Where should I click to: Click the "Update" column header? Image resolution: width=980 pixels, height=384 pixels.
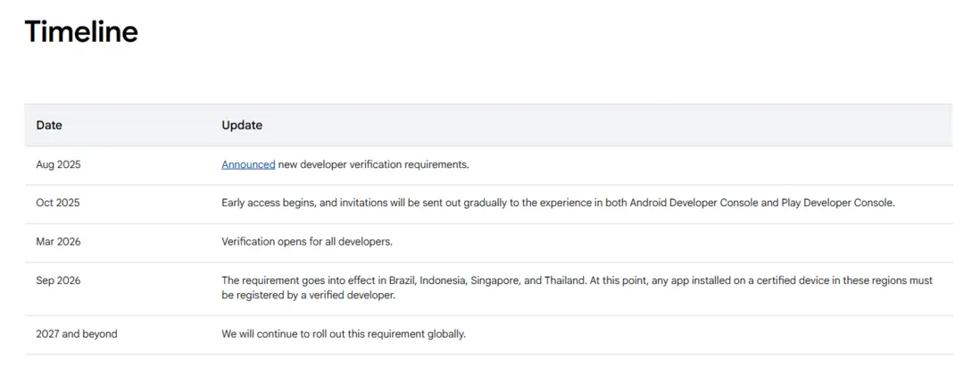click(242, 125)
